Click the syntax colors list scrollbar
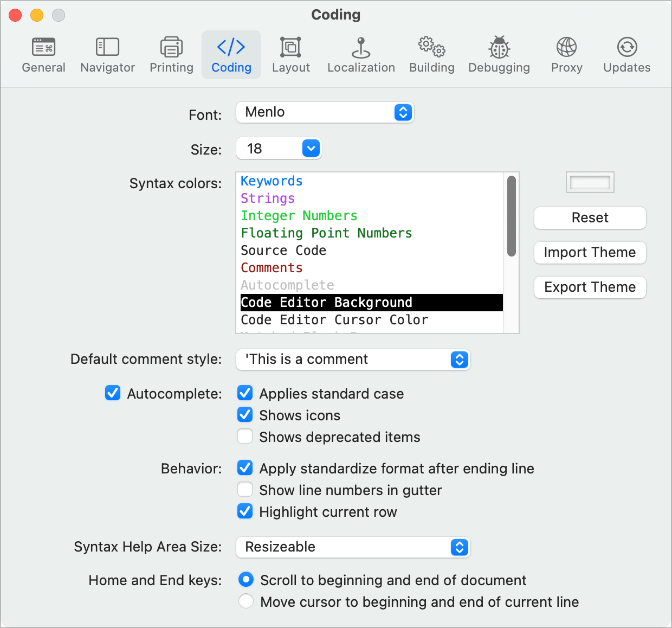 [x=512, y=216]
